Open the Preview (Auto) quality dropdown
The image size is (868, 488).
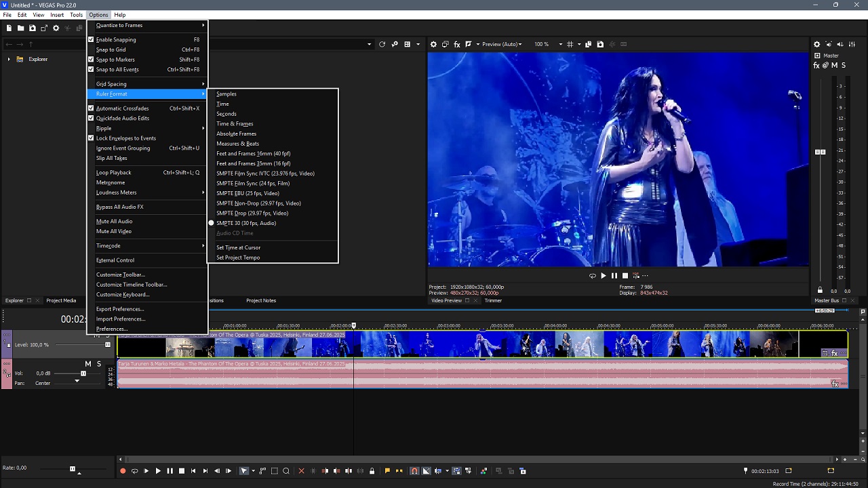tap(502, 45)
